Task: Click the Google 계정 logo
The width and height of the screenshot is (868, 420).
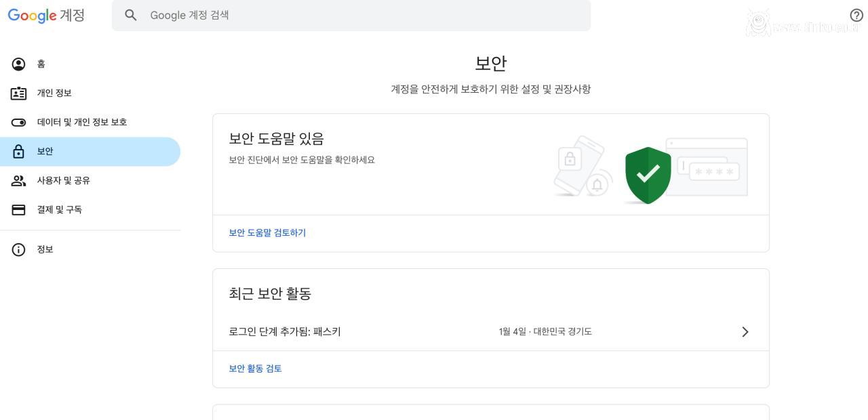Action: pyautogui.click(x=46, y=16)
